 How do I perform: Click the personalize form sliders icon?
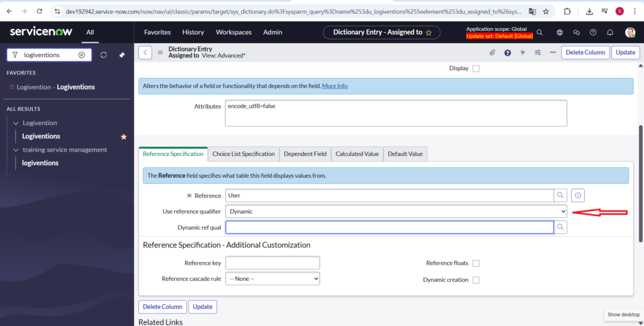538,53
